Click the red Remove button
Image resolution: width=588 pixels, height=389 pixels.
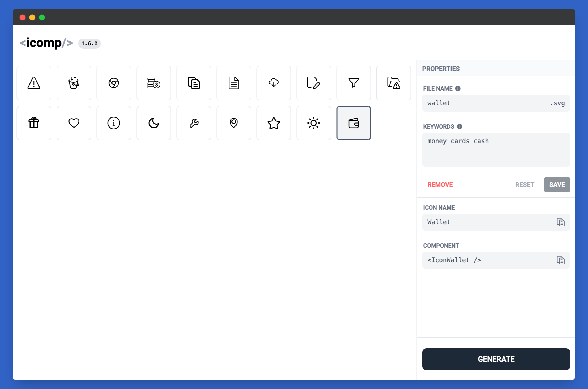440,185
